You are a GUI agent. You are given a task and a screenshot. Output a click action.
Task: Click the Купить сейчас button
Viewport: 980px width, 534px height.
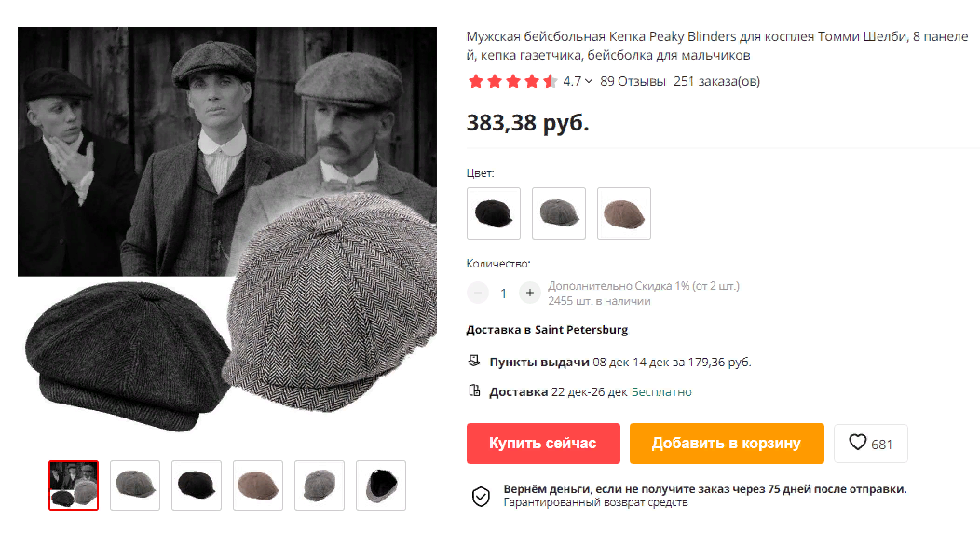[543, 444]
